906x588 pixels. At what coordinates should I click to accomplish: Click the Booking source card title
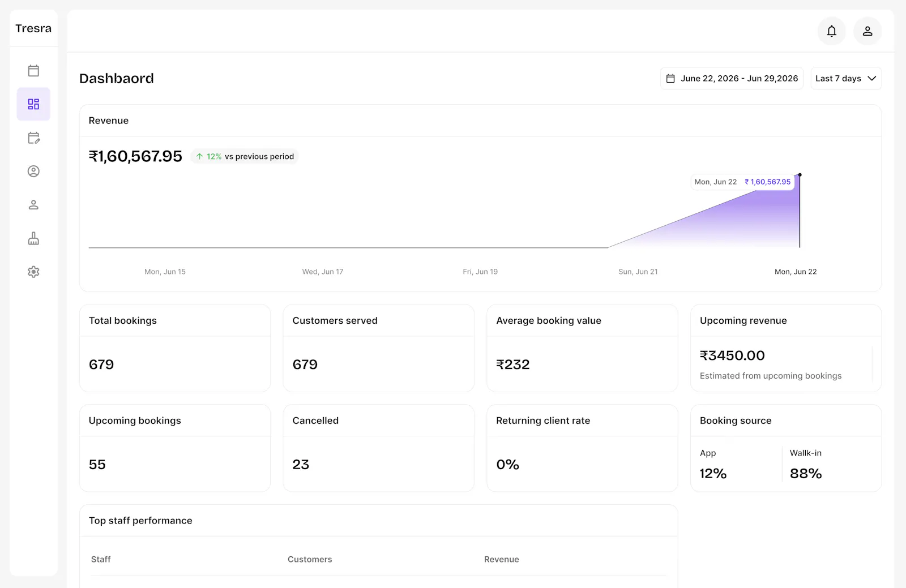tap(736, 420)
